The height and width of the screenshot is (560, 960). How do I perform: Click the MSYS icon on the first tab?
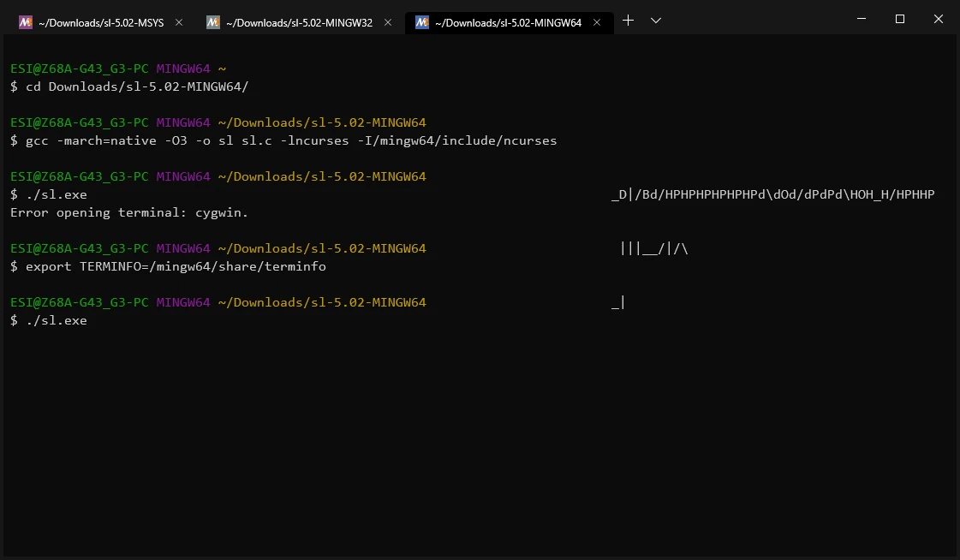26,22
